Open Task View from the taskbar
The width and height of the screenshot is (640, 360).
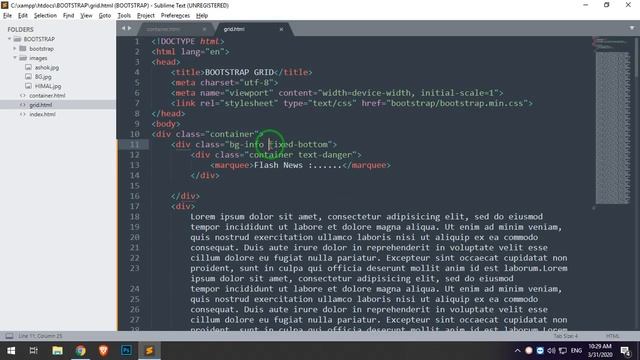click(x=34, y=351)
